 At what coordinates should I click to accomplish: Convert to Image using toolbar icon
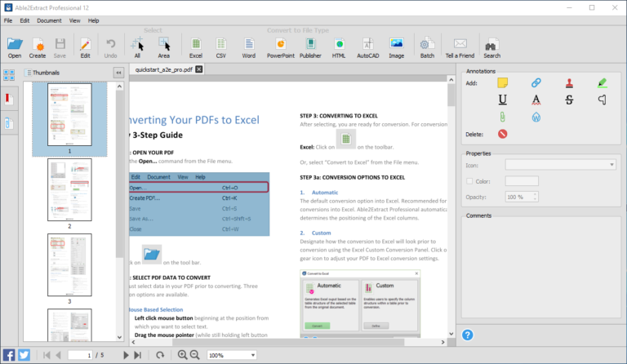coord(396,43)
